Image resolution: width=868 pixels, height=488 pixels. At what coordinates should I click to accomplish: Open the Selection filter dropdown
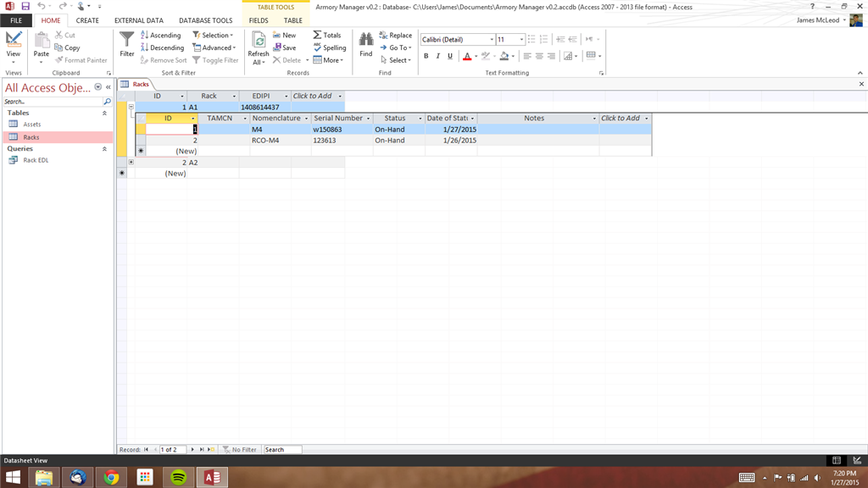tap(213, 35)
